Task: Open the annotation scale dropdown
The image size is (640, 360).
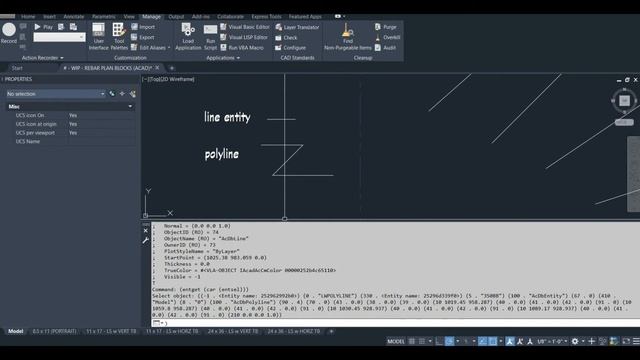Action: (x=552, y=341)
